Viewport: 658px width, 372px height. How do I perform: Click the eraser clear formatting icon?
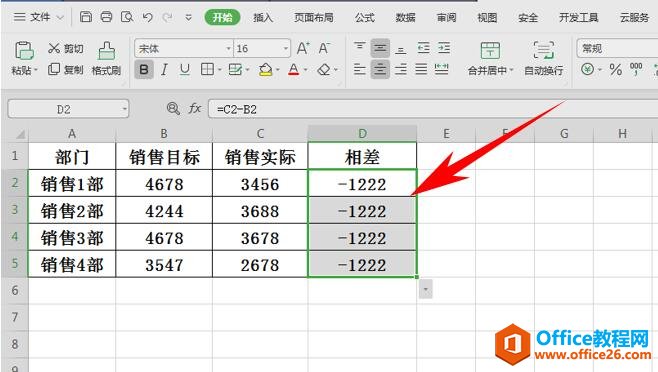coord(324,69)
